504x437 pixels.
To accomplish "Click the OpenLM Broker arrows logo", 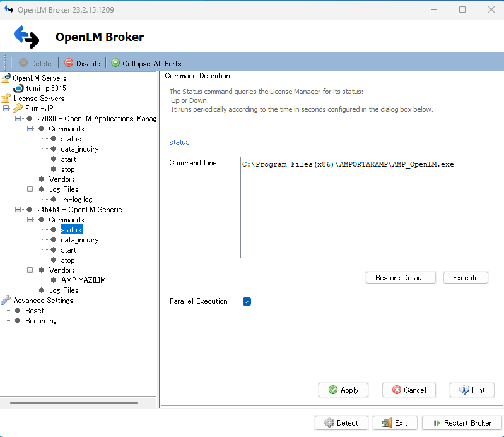I will click(x=27, y=37).
